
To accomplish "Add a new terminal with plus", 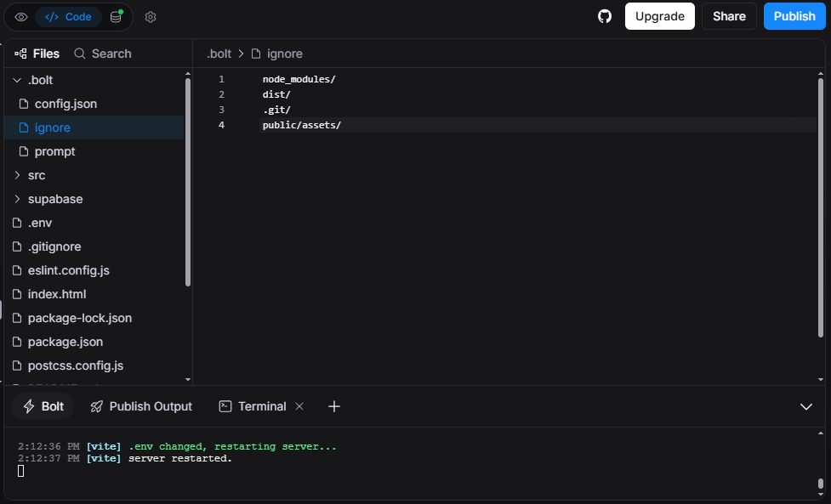I will point(334,406).
